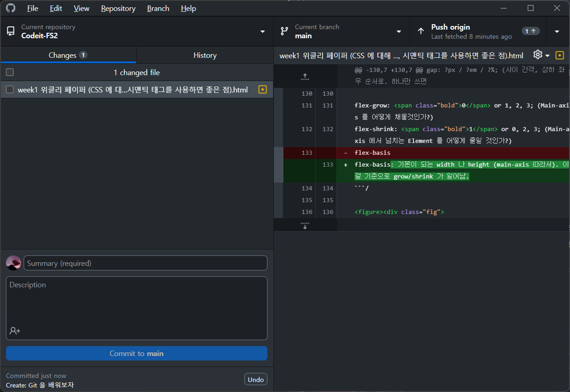The image size is (570, 392).
Task: Open the Branch menu
Action: tap(158, 8)
